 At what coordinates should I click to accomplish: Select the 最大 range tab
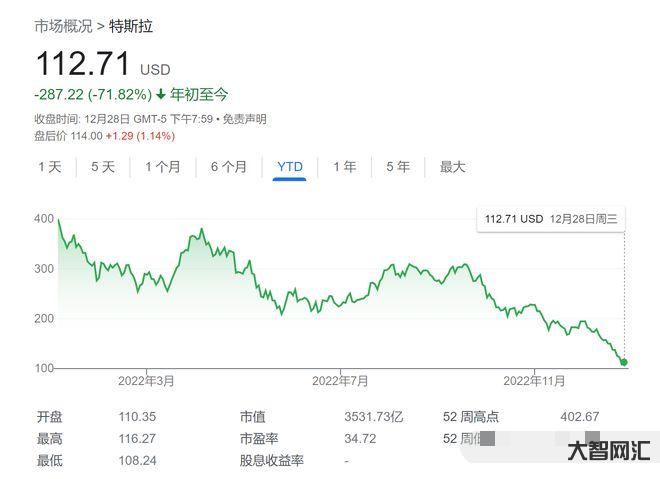pyautogui.click(x=453, y=167)
